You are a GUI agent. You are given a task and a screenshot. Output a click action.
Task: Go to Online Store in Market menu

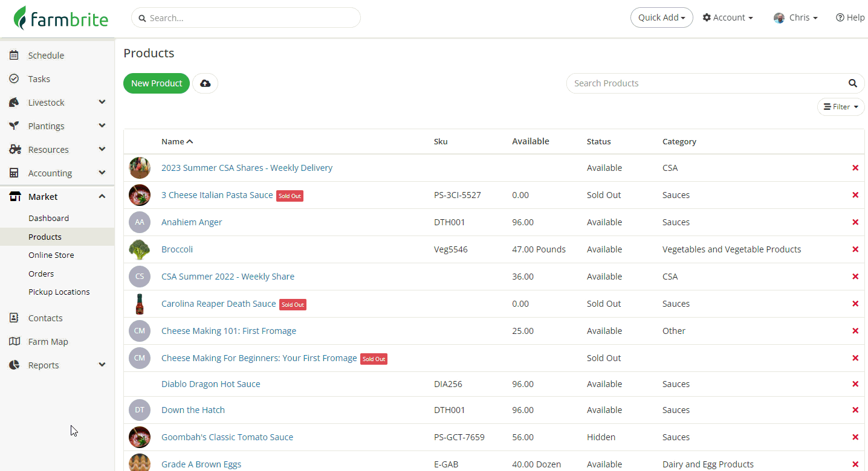point(51,255)
